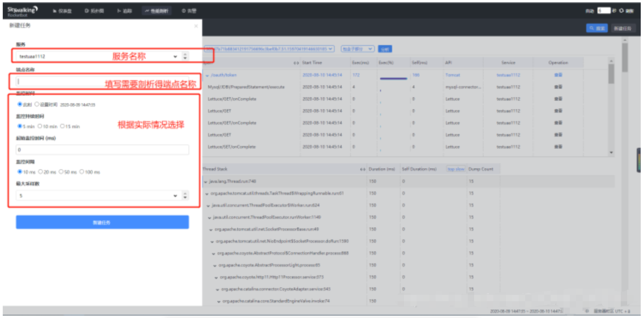This screenshot has width=644, height=318.
Task: Collapse the NioEndpoint$SocketProcessor.doRun:1590 row
Action: click(x=213, y=242)
